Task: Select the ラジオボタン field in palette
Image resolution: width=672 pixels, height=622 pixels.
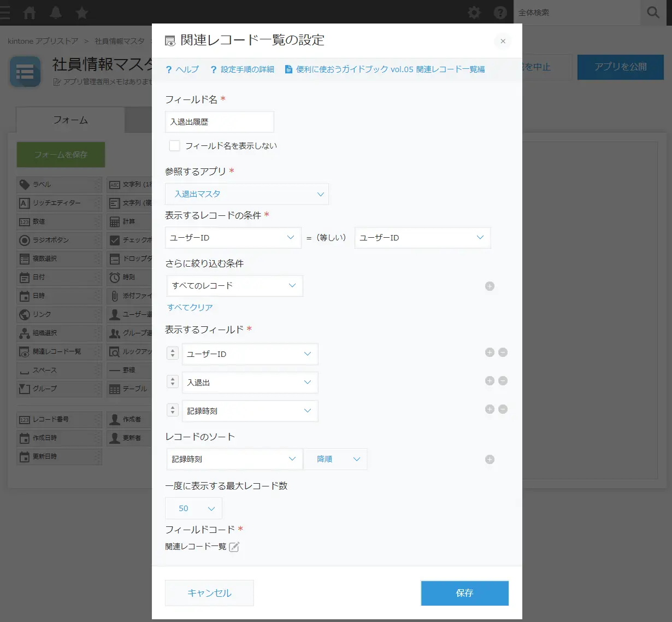Action: (60, 240)
